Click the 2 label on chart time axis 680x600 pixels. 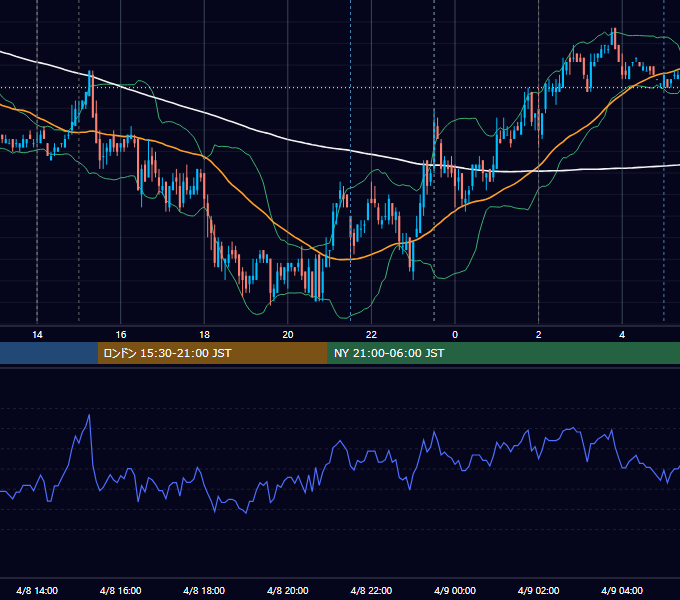point(539,335)
